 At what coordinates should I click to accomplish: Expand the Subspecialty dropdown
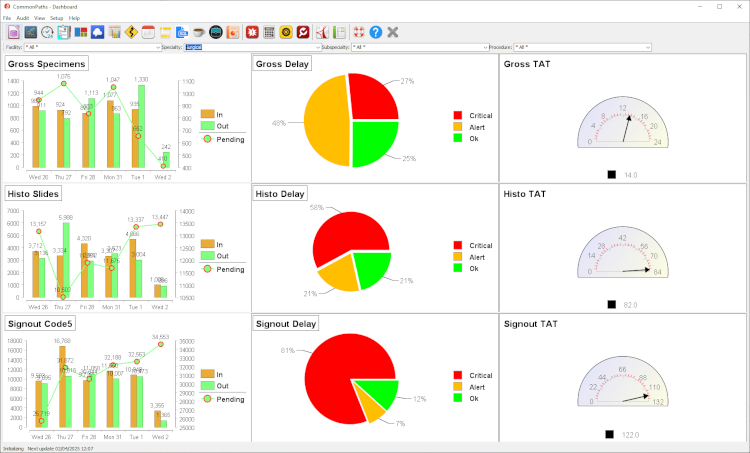tap(483, 47)
